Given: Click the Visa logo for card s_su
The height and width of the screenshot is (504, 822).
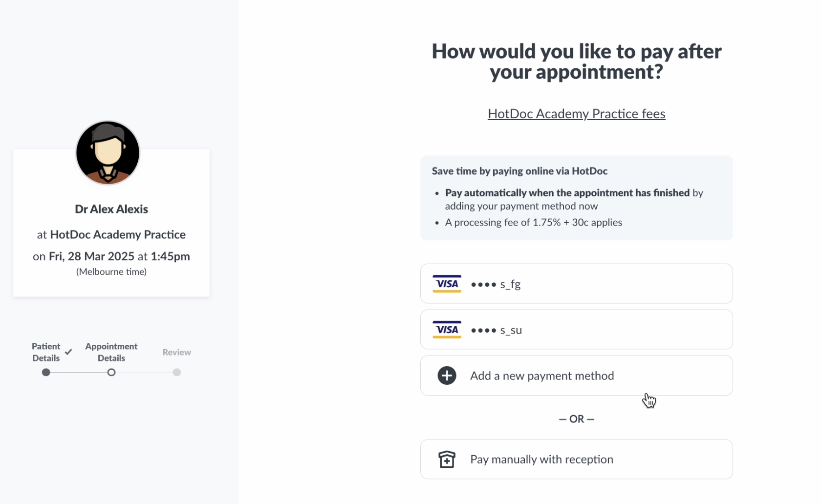Looking at the screenshot, I should tap(447, 330).
